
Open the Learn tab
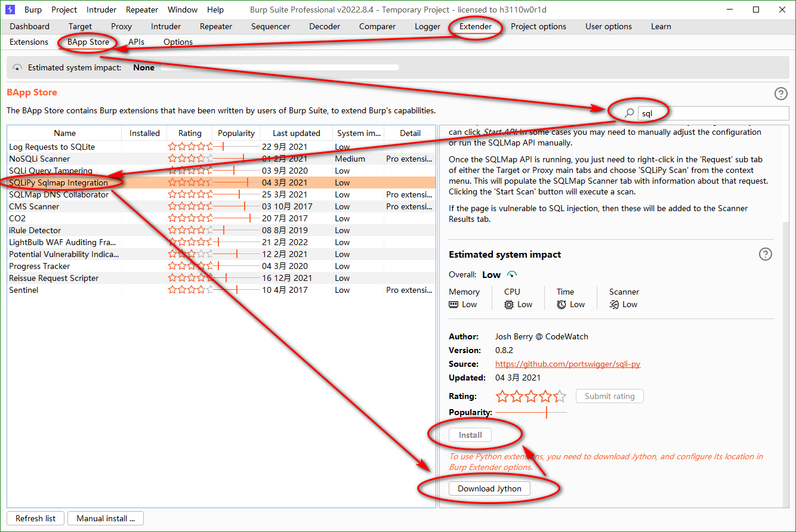[x=661, y=26]
